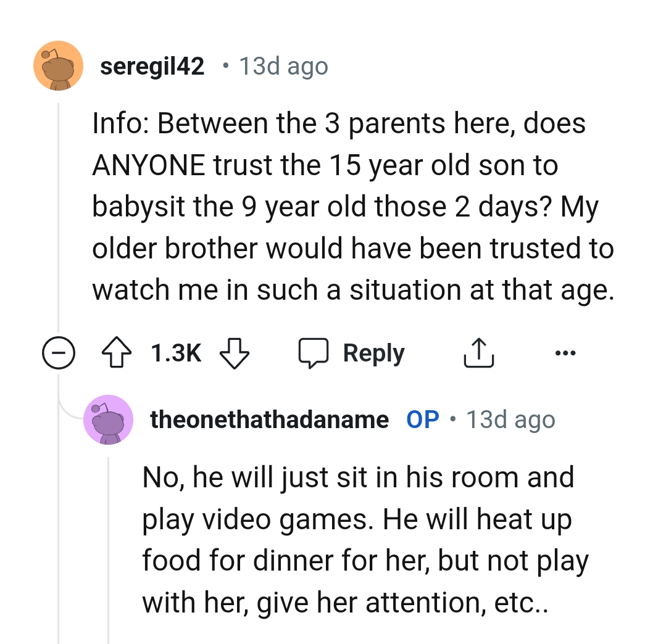Click the OP badge next to the username
666x644 pixels.
(x=422, y=419)
